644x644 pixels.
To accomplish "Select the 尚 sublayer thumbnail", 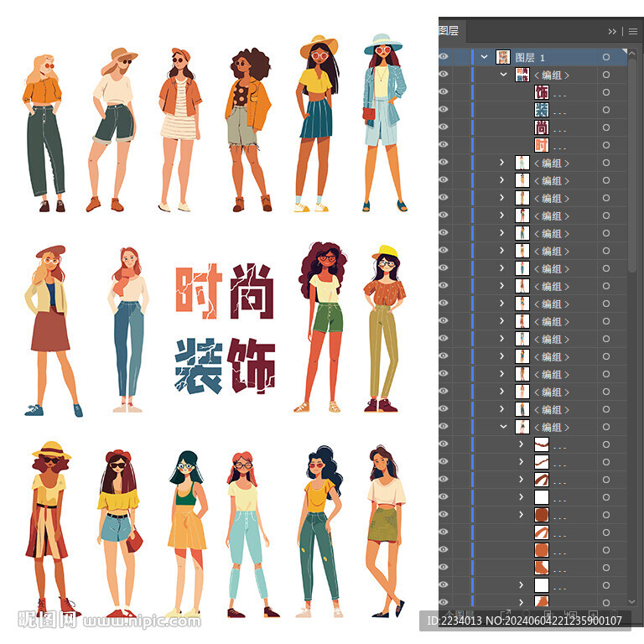I will tap(541, 127).
